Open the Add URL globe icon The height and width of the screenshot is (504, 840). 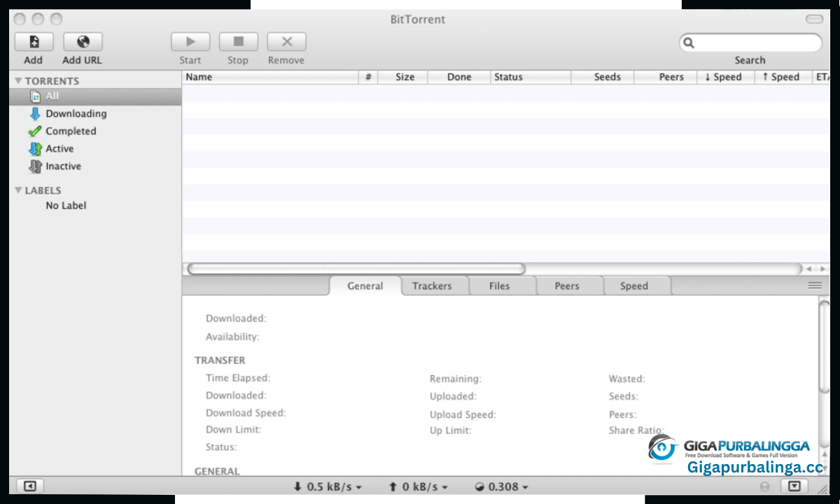pos(83,42)
